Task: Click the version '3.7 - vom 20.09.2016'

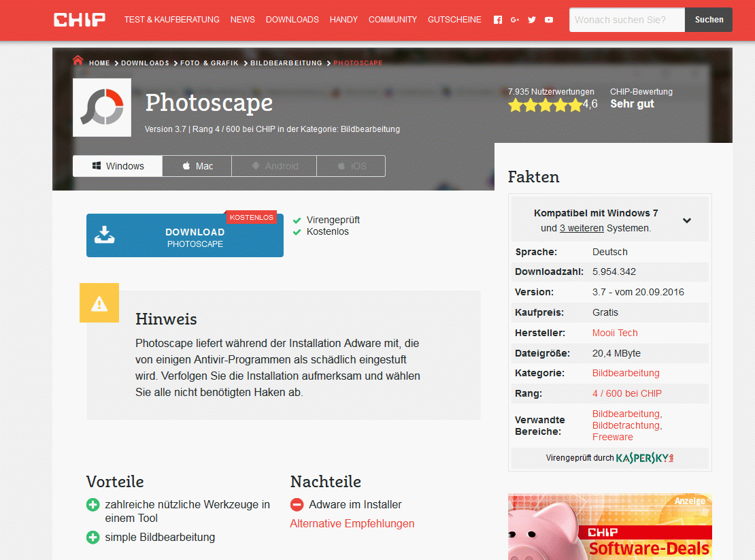Action: point(638,293)
